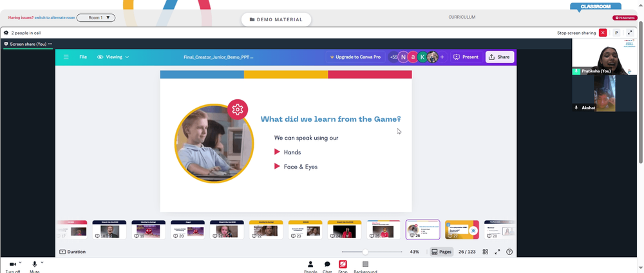644x273 pixels.
Task: Open the Chat panel icon
Action: tap(327, 265)
